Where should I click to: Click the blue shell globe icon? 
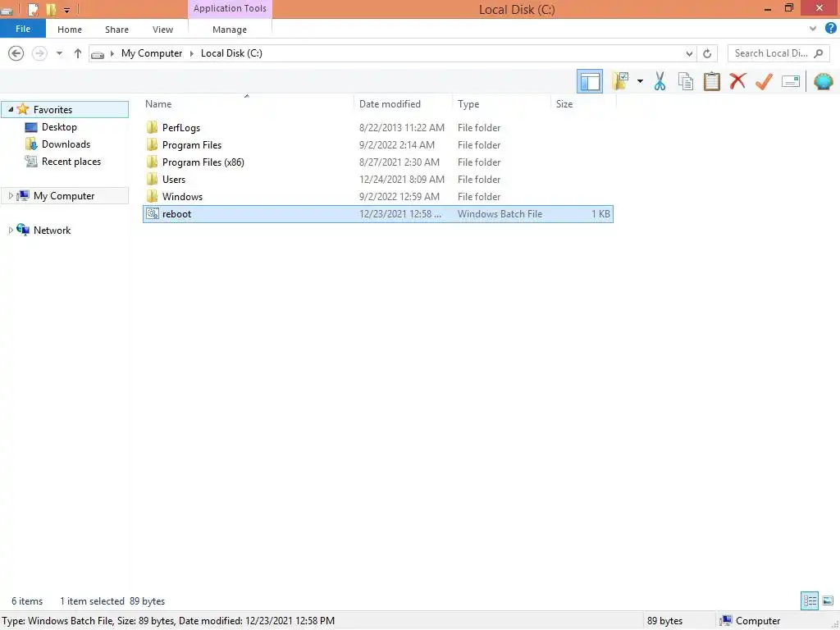point(823,81)
